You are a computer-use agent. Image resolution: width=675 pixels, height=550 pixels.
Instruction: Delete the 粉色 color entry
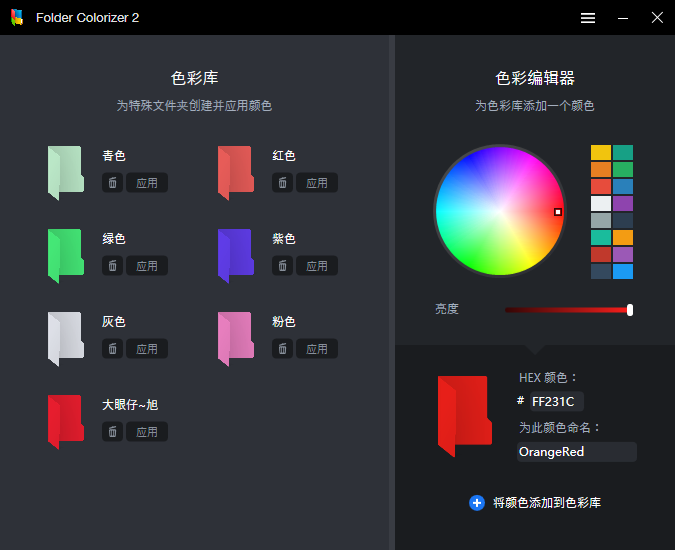click(x=282, y=349)
